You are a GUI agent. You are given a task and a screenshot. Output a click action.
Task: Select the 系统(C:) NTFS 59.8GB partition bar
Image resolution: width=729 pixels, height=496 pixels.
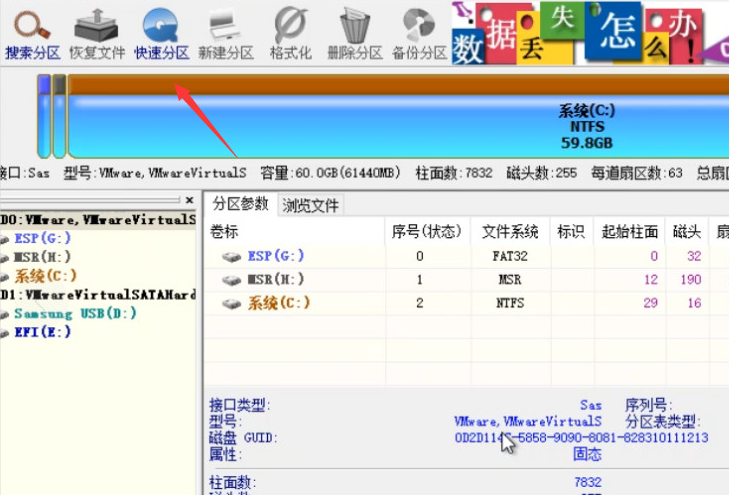pyautogui.click(x=398, y=116)
